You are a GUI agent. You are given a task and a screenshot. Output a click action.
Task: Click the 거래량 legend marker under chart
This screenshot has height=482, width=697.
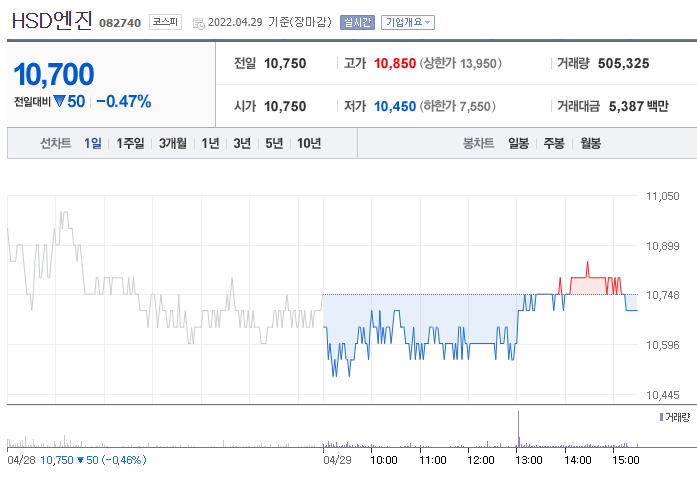[x=661, y=417]
